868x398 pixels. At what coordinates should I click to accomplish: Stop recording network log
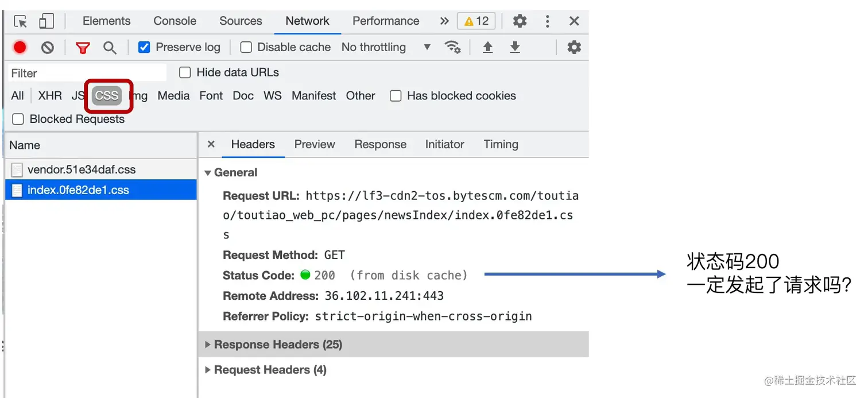click(20, 47)
